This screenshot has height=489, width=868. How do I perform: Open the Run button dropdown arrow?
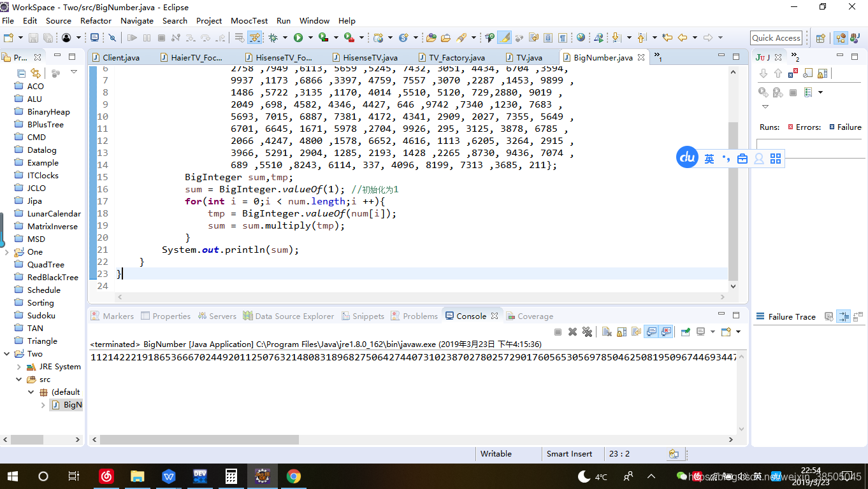[x=310, y=38]
